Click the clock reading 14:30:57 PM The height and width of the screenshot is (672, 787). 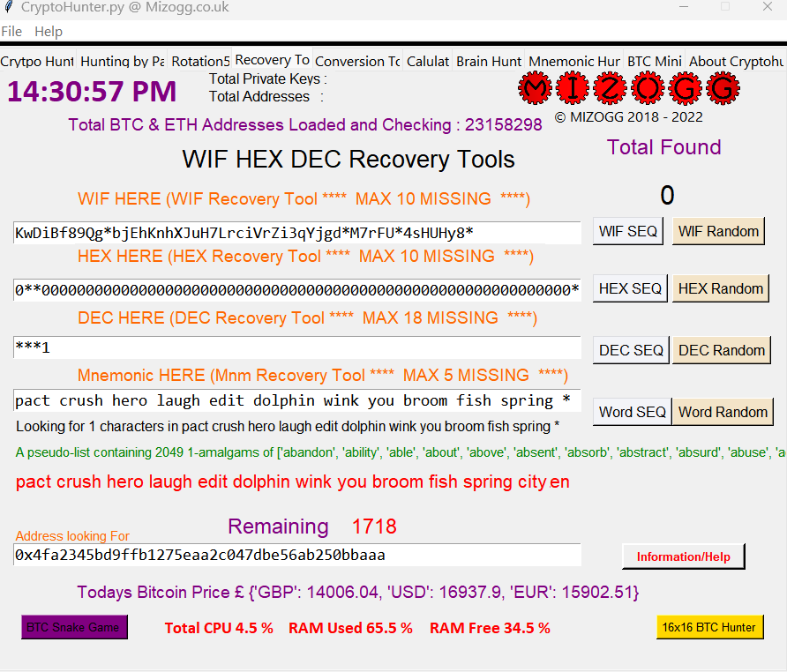point(92,92)
